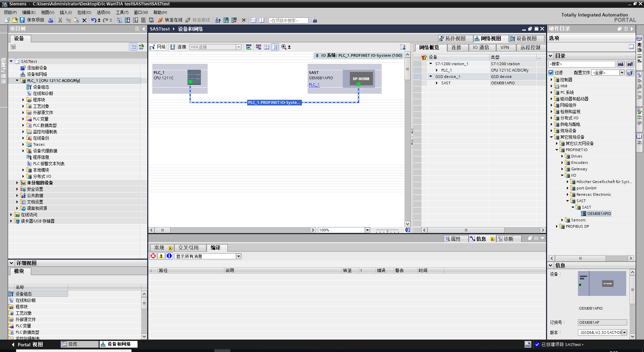
Task: Click the project search input field
Action: pyautogui.click(x=288, y=20)
